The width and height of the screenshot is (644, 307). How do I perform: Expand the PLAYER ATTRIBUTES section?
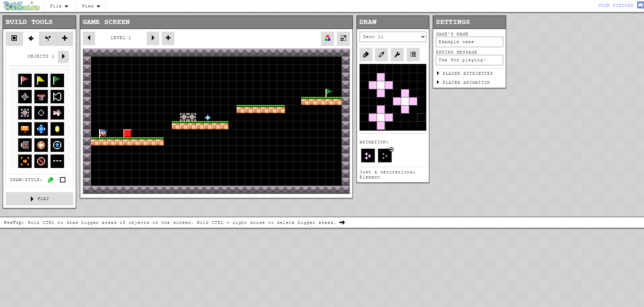tap(468, 73)
